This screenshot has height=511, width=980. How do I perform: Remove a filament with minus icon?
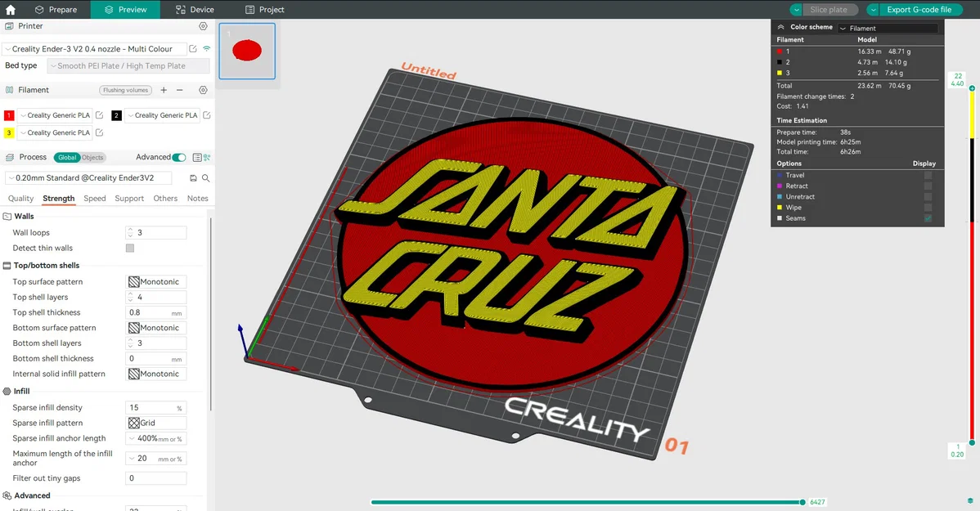tap(179, 90)
